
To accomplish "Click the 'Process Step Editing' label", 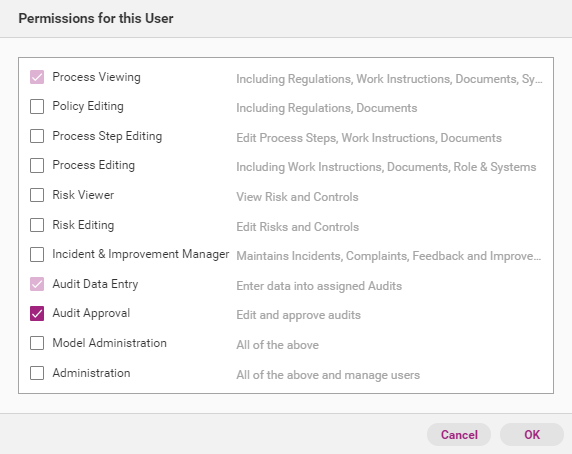I will coord(107,136).
